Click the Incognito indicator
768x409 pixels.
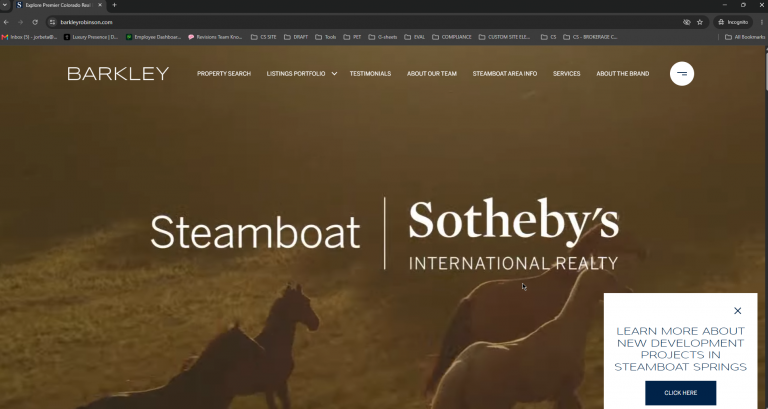pos(733,22)
